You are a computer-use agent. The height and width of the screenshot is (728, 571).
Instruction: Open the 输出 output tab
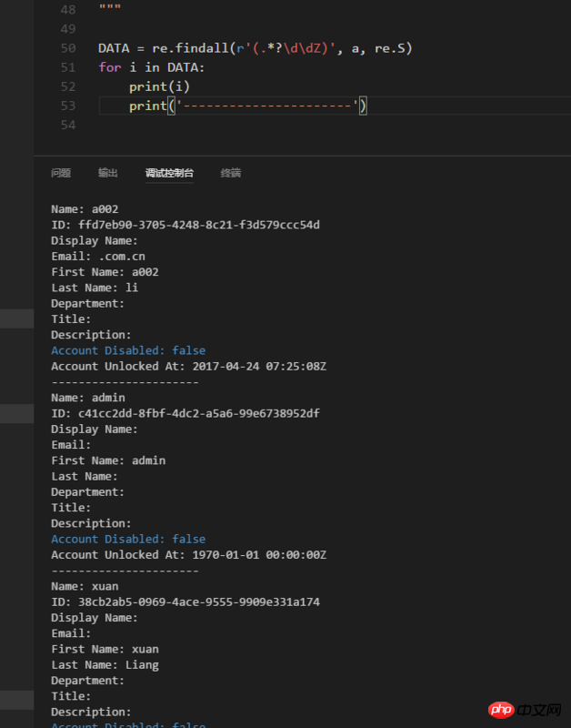(108, 173)
